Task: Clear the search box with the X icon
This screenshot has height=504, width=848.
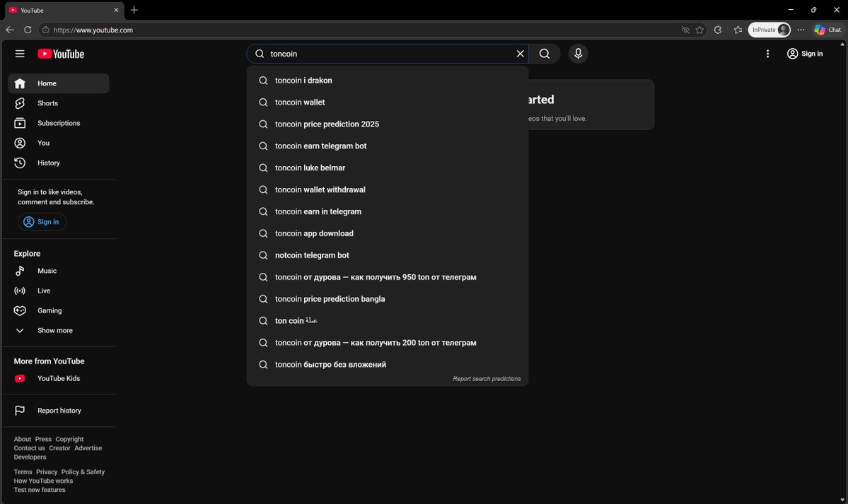Action: pyautogui.click(x=520, y=54)
